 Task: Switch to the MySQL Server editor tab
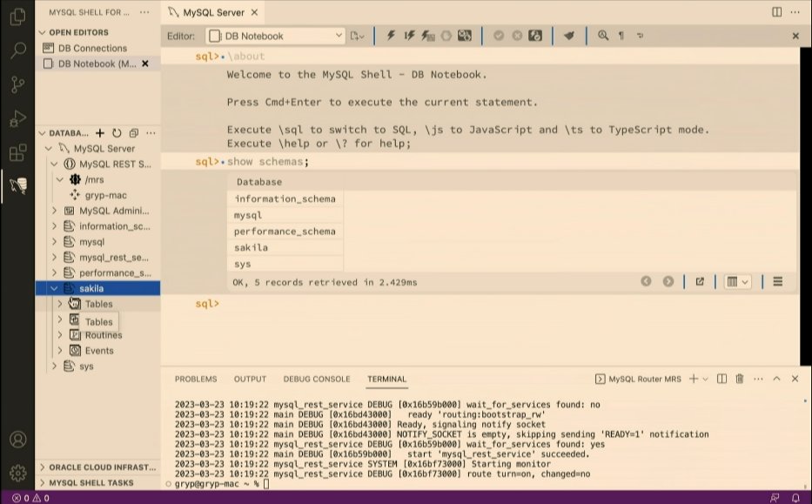coord(213,12)
